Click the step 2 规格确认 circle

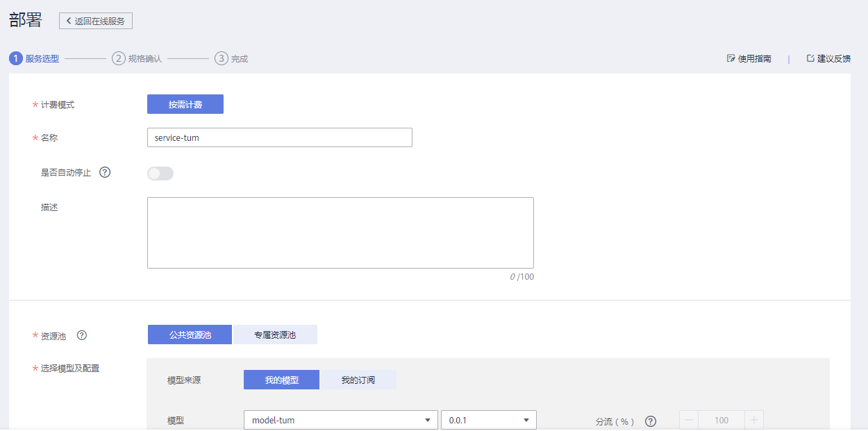point(119,58)
